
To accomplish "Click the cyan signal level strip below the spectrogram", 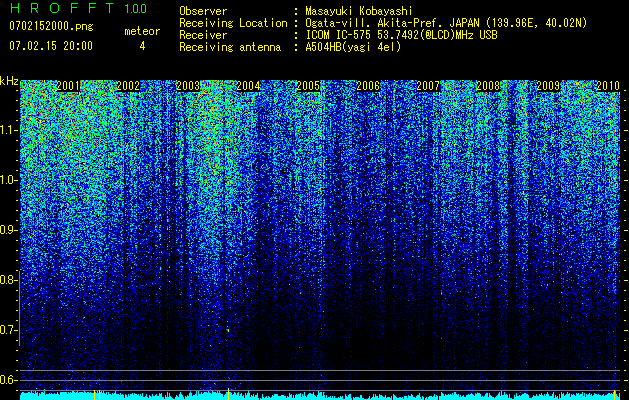I will (x=320, y=396).
